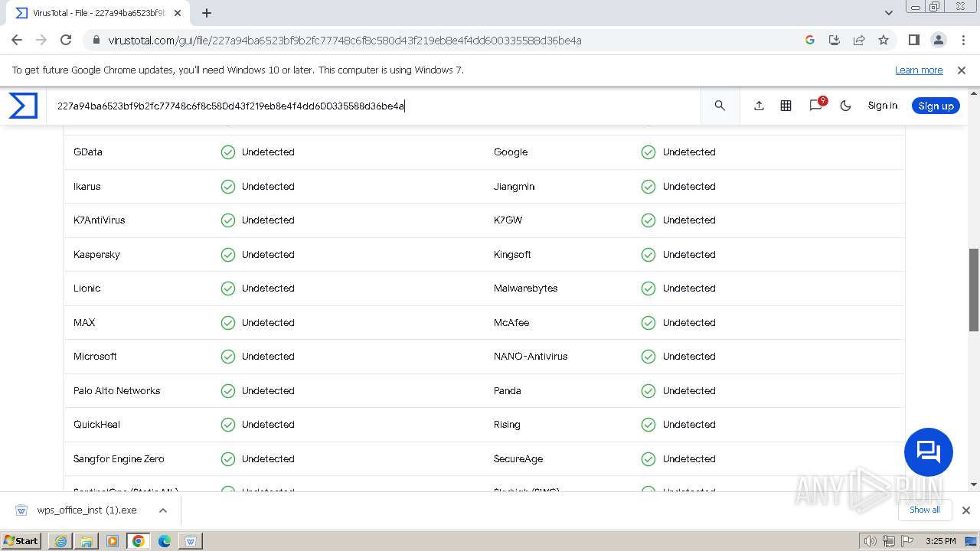
Task: Open the WPS installer taskbar icon
Action: 191,540
